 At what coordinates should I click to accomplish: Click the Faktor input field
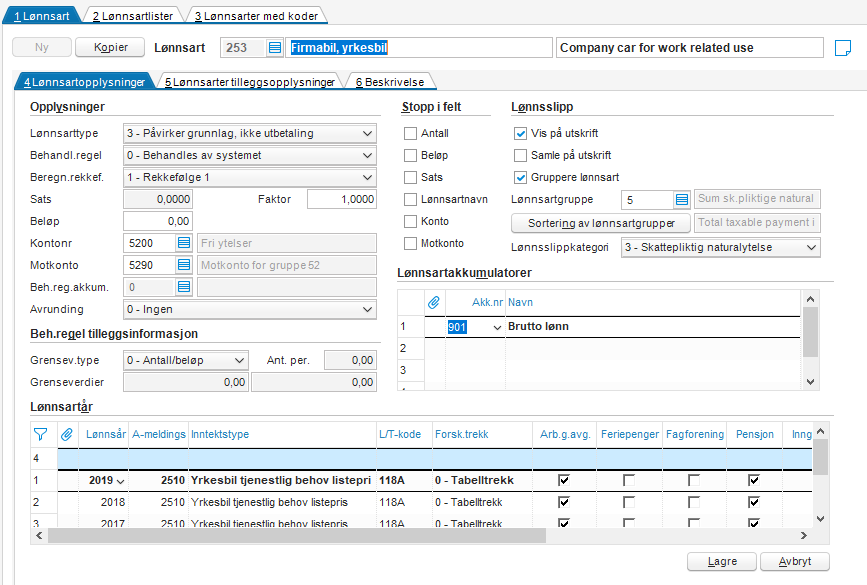[340, 199]
